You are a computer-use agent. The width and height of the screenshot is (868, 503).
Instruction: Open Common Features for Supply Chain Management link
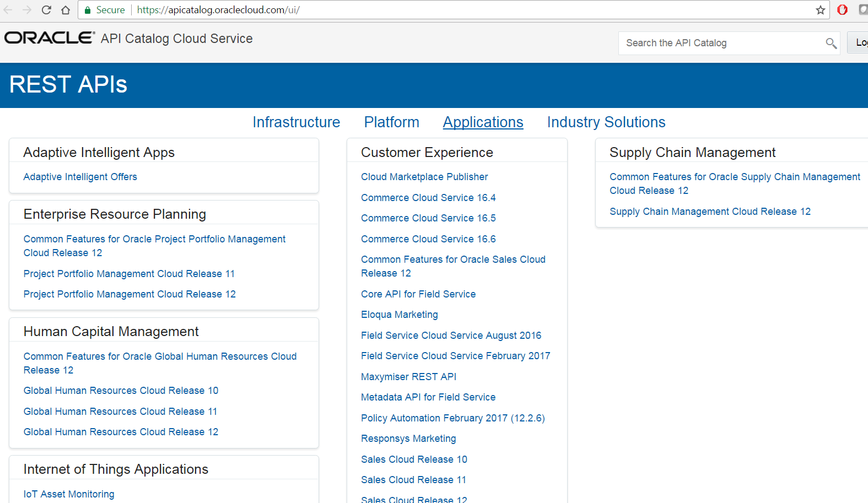coord(735,183)
